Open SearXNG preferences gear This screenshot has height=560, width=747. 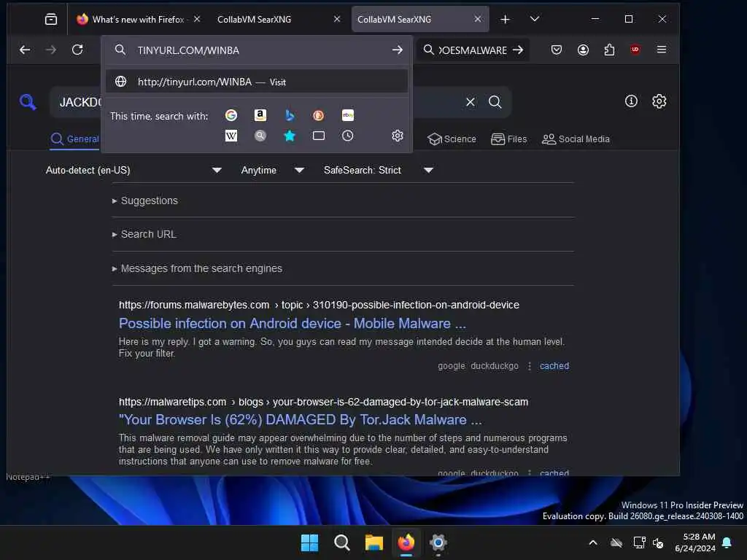[659, 101]
